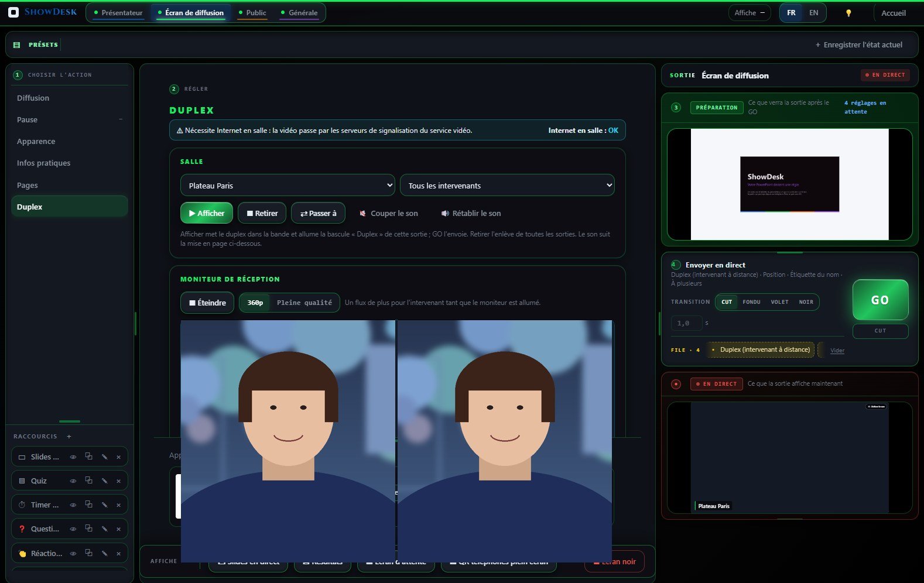Viewport: 924px width, 583px height.
Task: Toggle visibility of the Réactions shortcut
Action: [73, 553]
